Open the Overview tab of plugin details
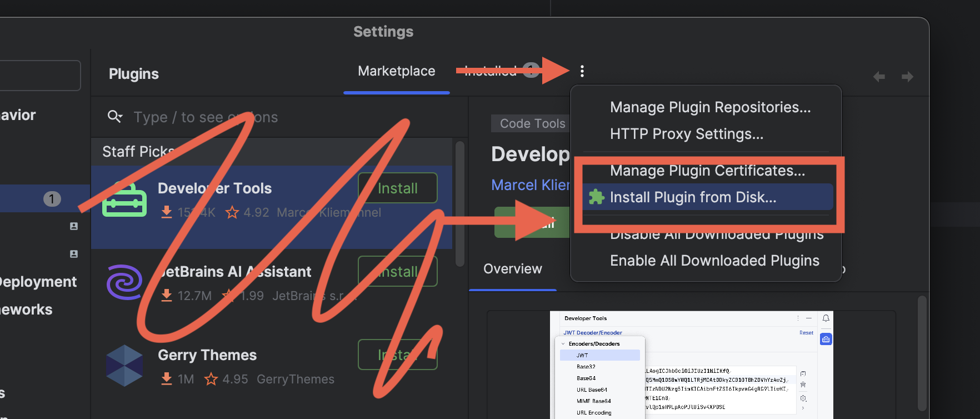980x419 pixels. click(513, 269)
